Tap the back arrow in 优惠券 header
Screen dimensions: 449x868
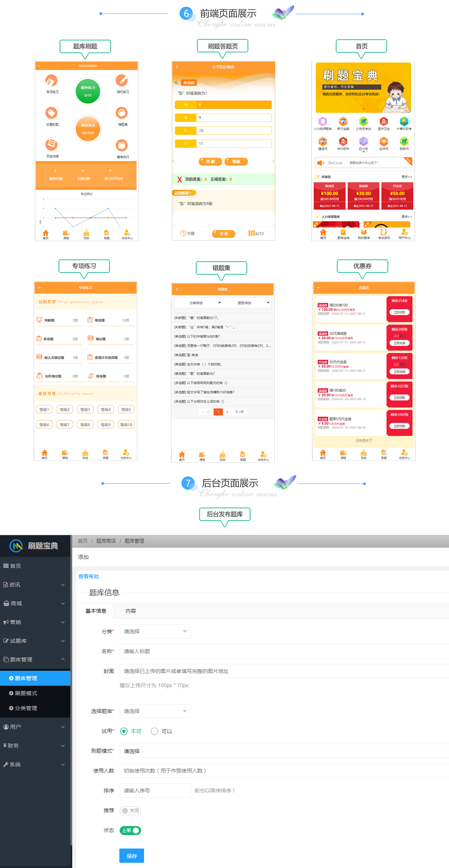[x=319, y=288]
